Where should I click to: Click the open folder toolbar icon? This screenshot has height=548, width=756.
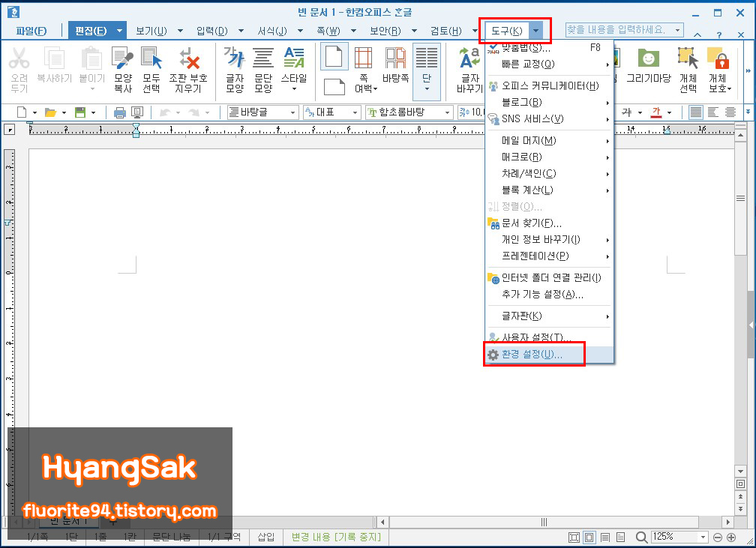[51, 112]
